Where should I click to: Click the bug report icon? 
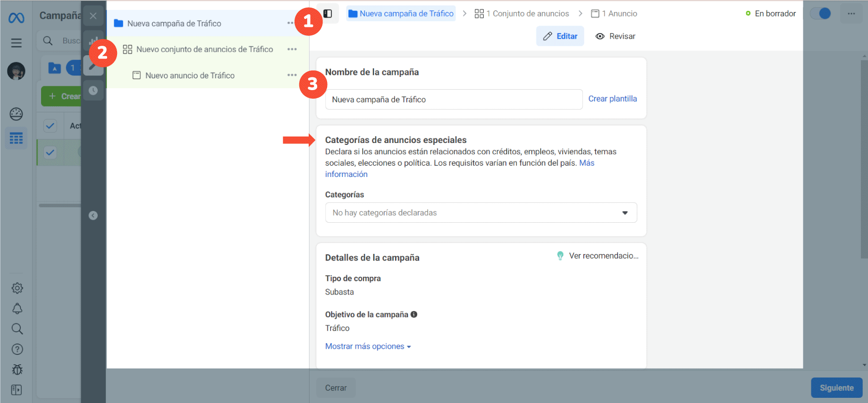coord(17,369)
